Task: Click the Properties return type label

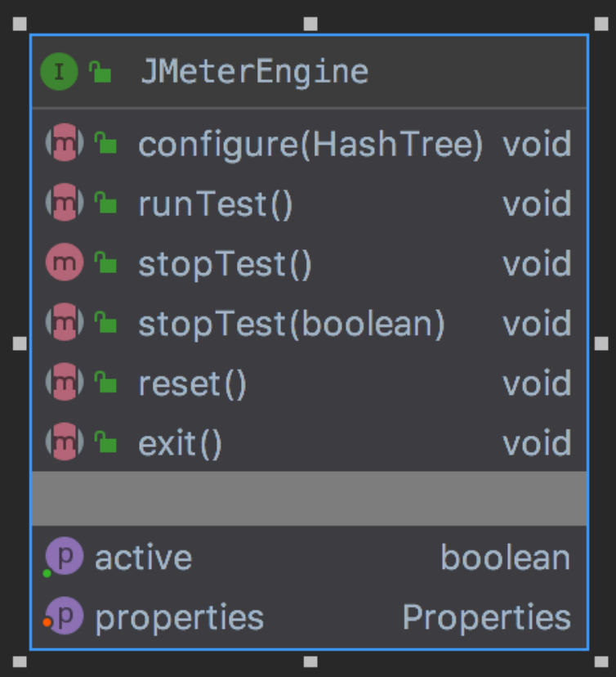Action: (486, 617)
